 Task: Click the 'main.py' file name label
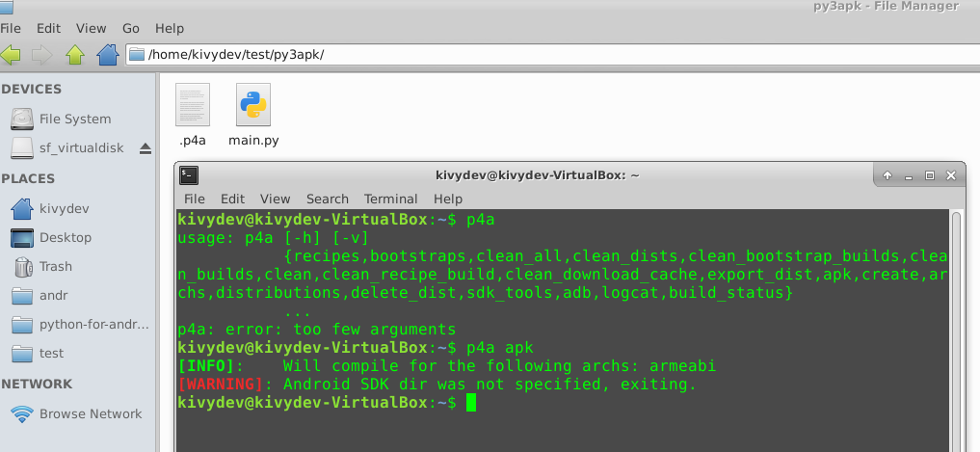[x=253, y=140]
